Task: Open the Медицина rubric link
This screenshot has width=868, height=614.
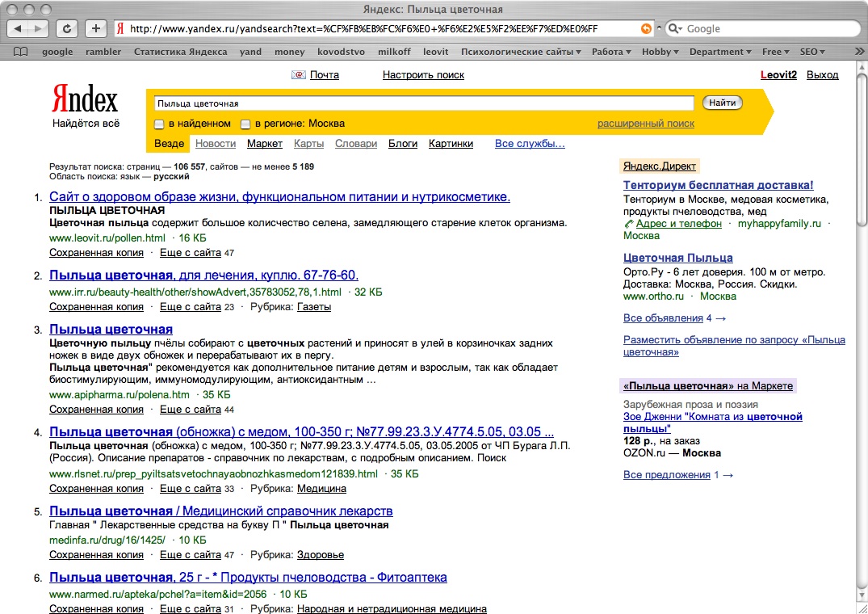Action: tap(321, 489)
